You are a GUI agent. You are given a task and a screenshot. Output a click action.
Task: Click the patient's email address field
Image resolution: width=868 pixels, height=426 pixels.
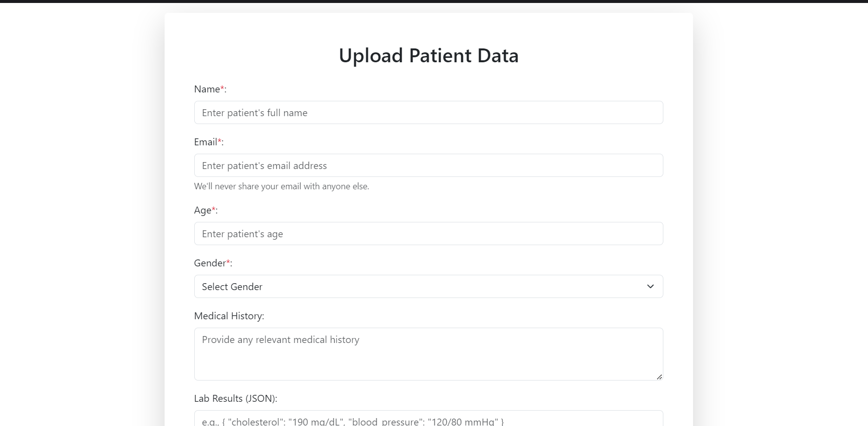(429, 166)
